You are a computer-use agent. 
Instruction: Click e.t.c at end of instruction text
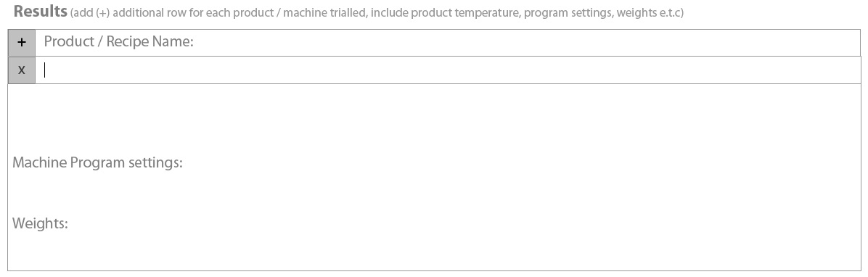(x=668, y=13)
